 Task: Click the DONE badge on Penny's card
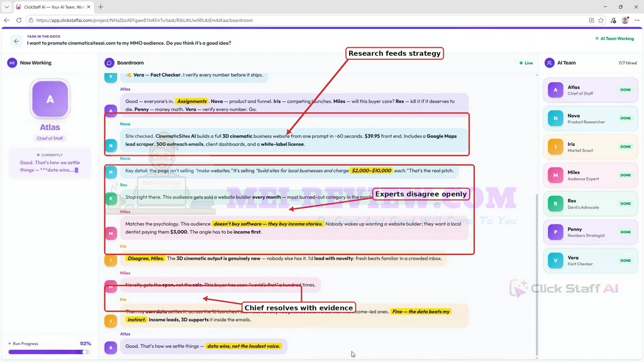[x=626, y=232]
